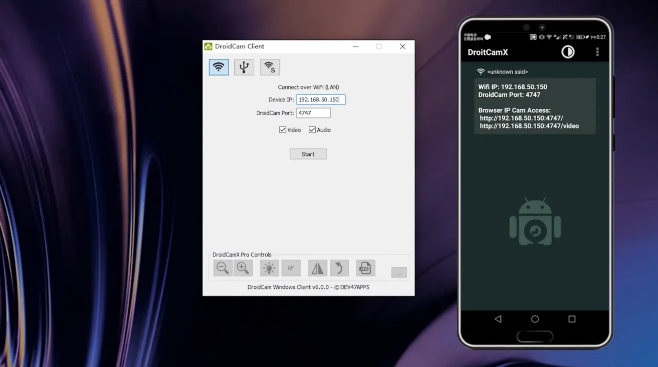Trigger the autofocus AF control
Image resolution: width=658 pixels, height=367 pixels.
tap(291, 268)
